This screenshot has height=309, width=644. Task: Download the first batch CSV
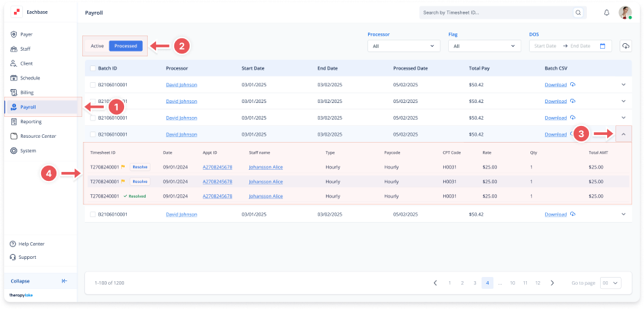(555, 85)
